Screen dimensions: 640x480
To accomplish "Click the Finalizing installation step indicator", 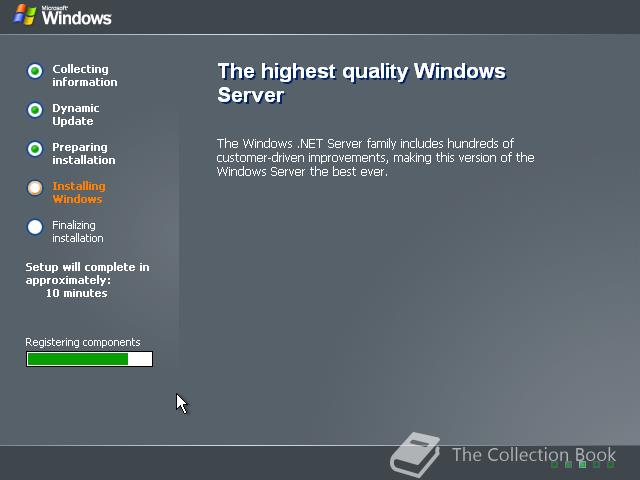I will (x=35, y=227).
